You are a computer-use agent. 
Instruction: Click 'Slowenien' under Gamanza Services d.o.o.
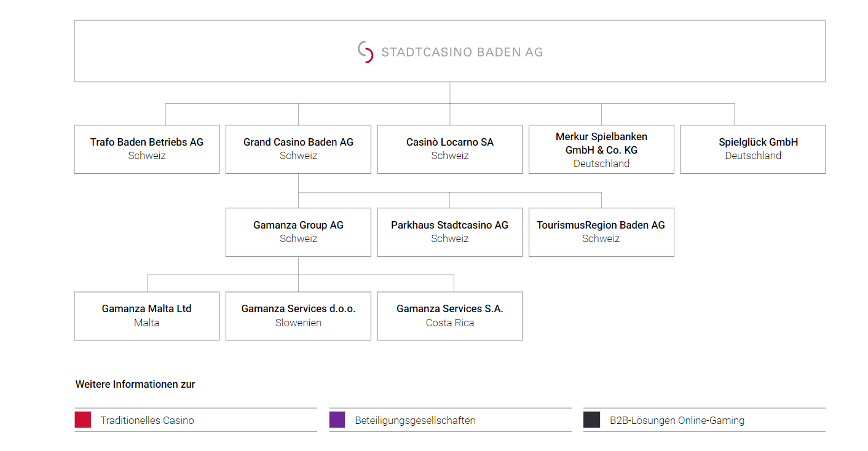298,323
